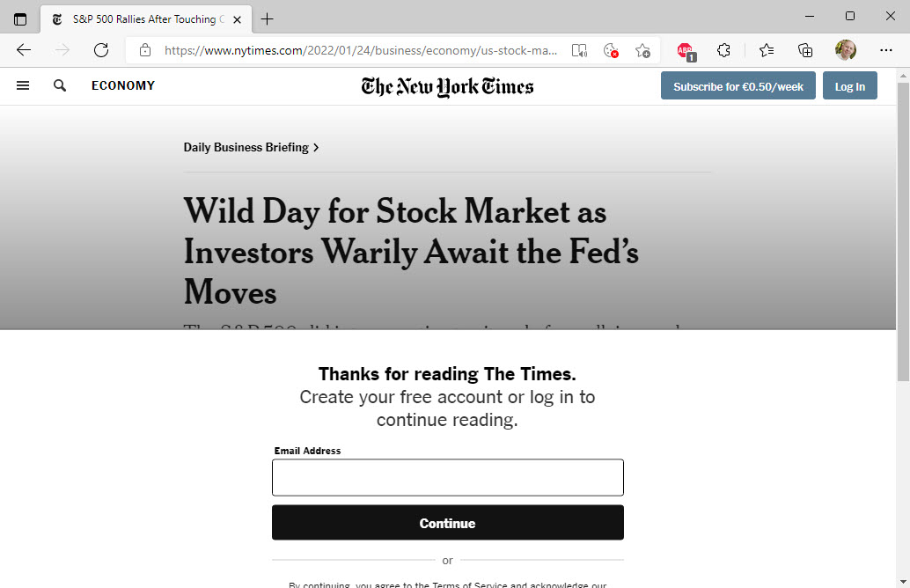Viewport: 910px width, 588px height.
Task: Open the NYT search magnifier
Action: pyautogui.click(x=59, y=86)
